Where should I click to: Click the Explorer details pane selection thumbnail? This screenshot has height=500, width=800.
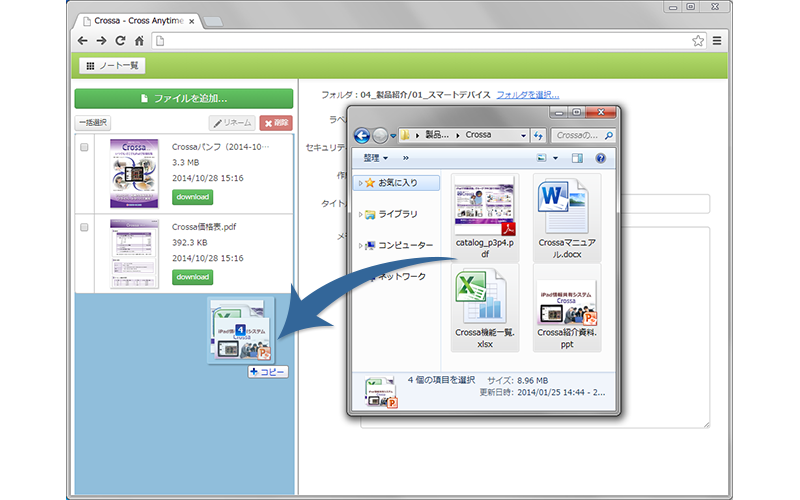[381, 392]
